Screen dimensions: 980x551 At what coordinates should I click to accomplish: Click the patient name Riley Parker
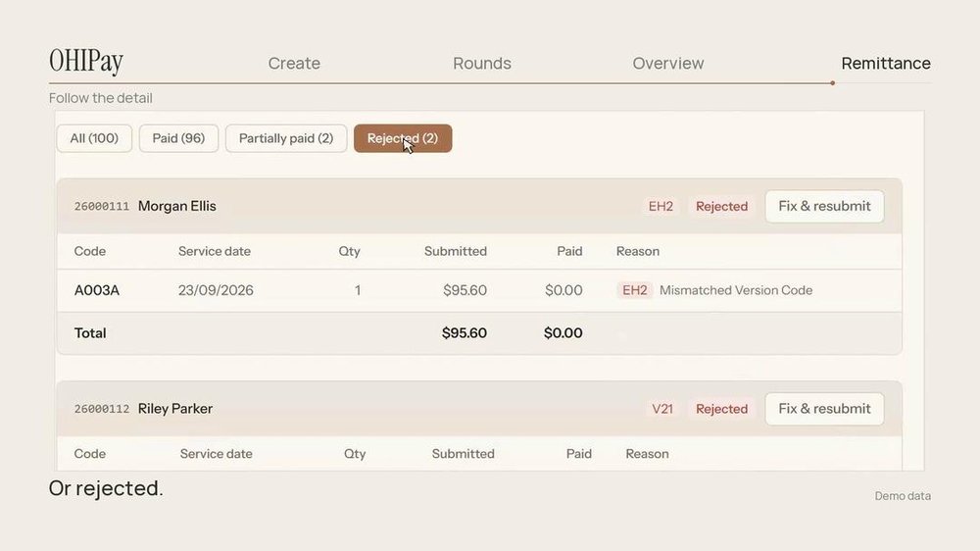175,409
